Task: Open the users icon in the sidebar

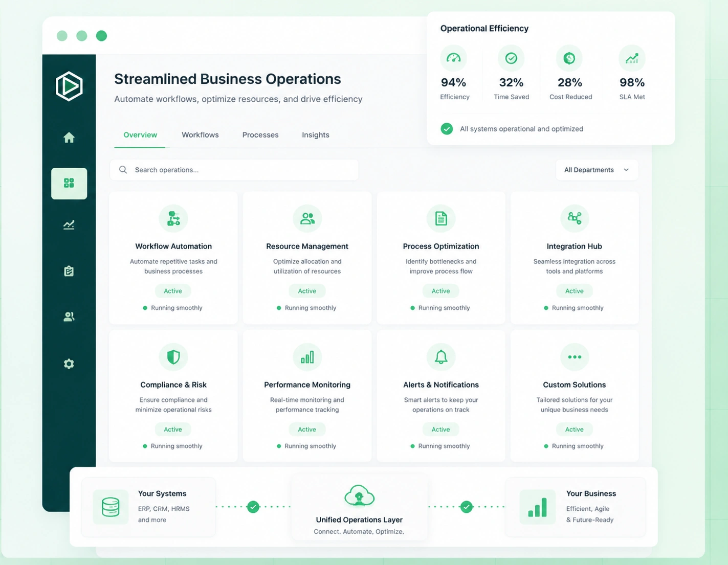Action: click(x=69, y=317)
